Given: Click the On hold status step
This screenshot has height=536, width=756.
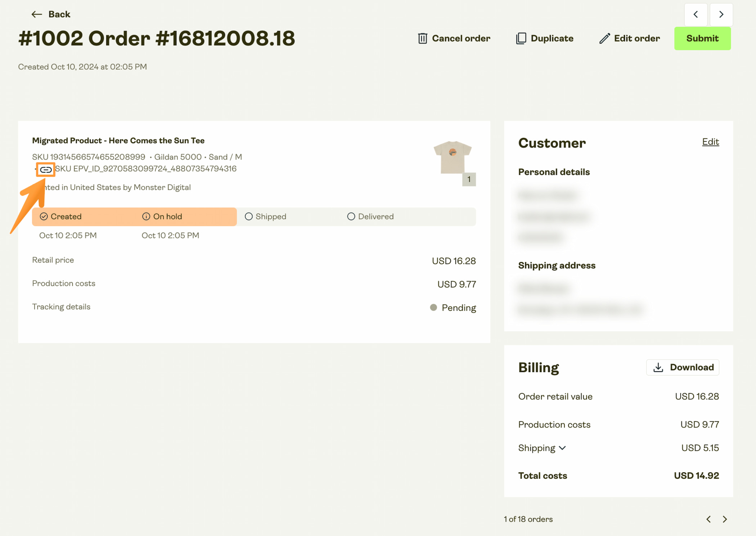Looking at the screenshot, I should (162, 217).
